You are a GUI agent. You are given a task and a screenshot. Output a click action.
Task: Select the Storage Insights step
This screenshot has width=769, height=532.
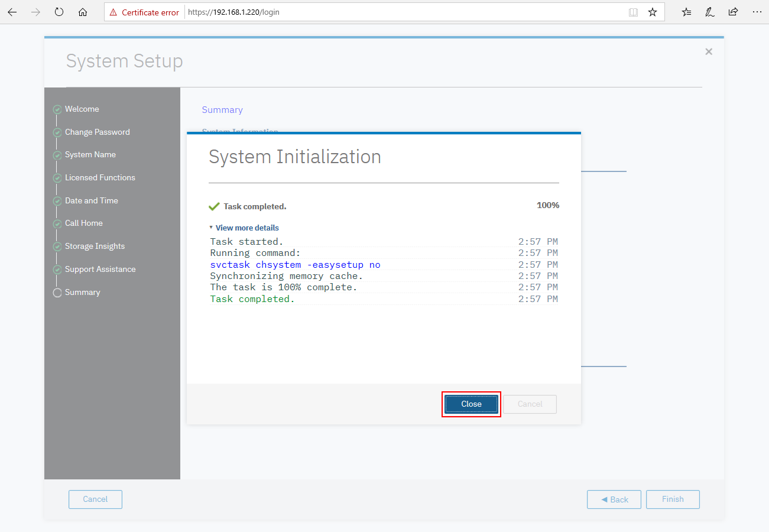[95, 246]
